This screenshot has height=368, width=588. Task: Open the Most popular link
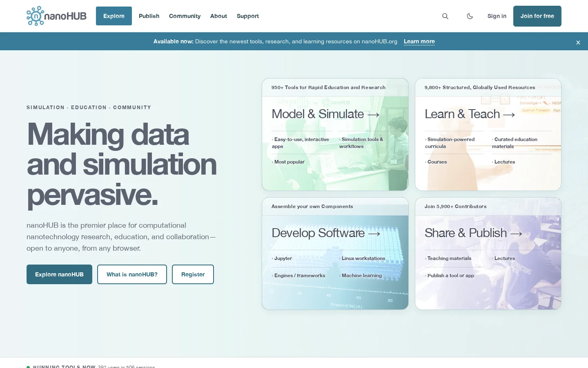[x=289, y=162]
